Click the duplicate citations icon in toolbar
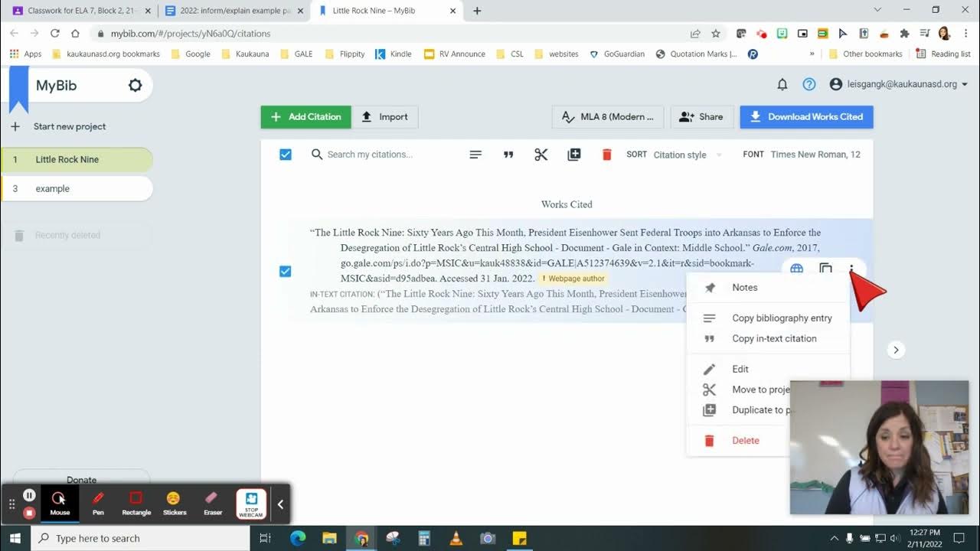Viewport: 980px width, 551px height. click(574, 155)
